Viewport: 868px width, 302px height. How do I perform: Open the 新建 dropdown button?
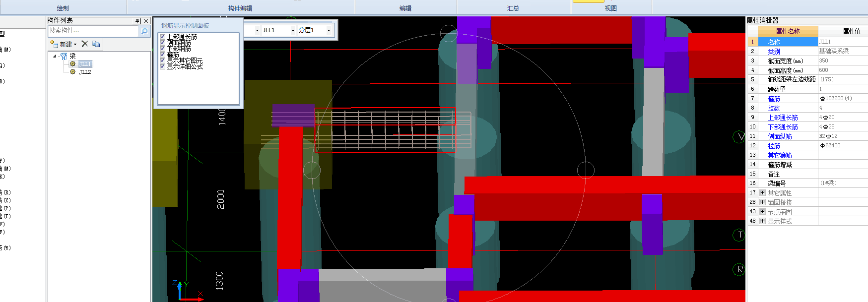[65, 44]
